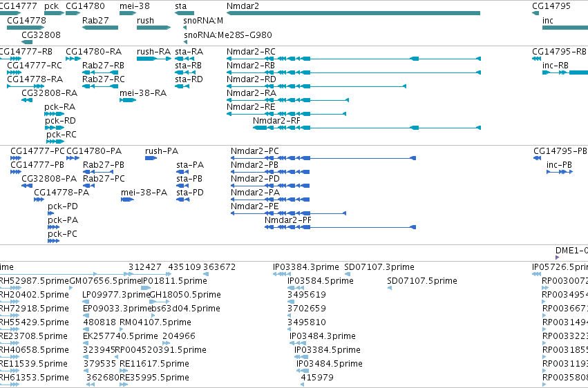Viewport: 588px width, 388px height.
Task: Select the Nmdar2-RD transcript label
Action: (x=252, y=79)
